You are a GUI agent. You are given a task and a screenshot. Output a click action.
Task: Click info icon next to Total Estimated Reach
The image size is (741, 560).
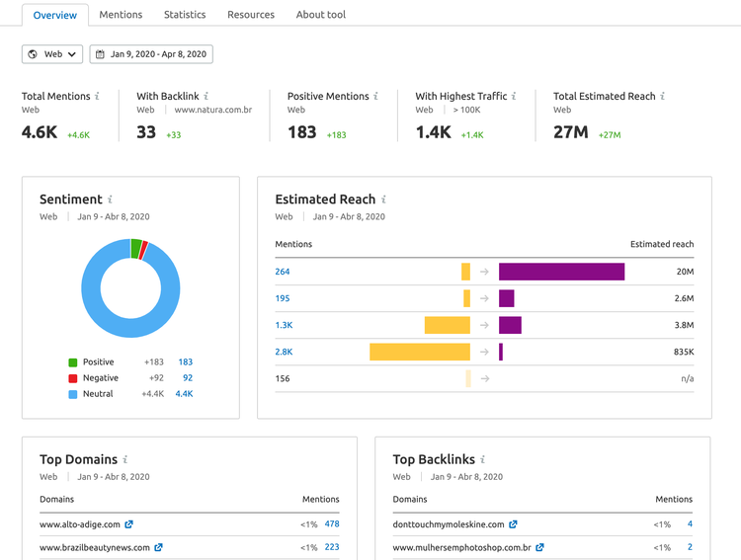[x=663, y=96]
